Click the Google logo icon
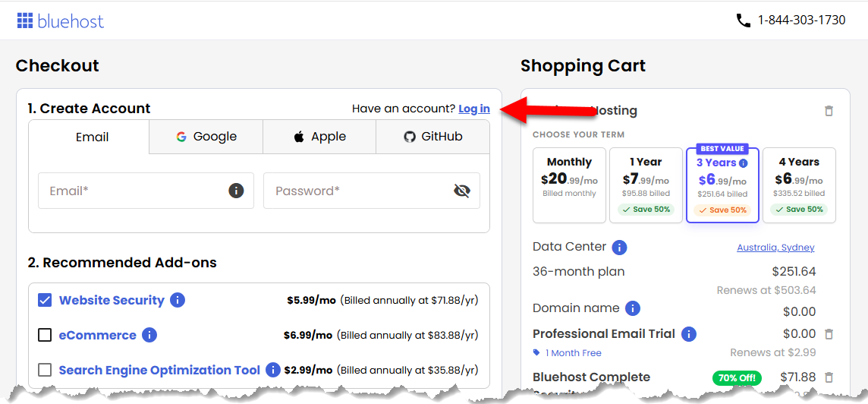The width and height of the screenshot is (868, 404). (x=181, y=137)
